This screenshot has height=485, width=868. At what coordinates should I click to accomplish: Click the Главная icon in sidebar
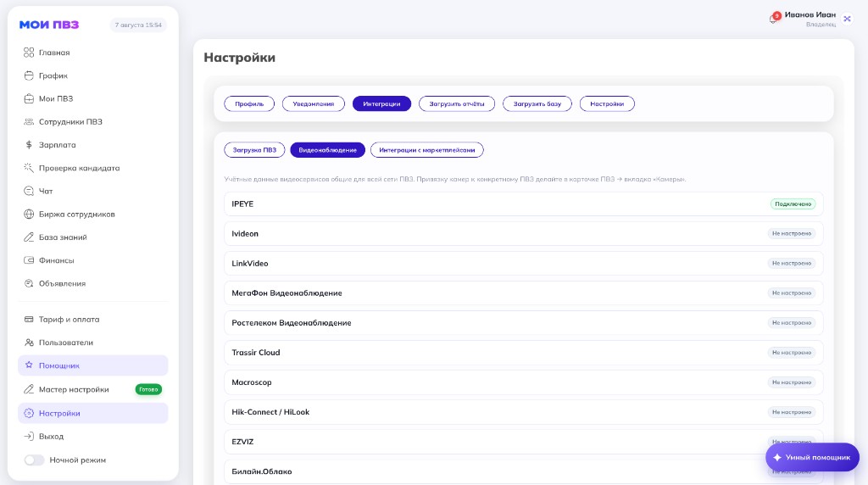(29, 53)
